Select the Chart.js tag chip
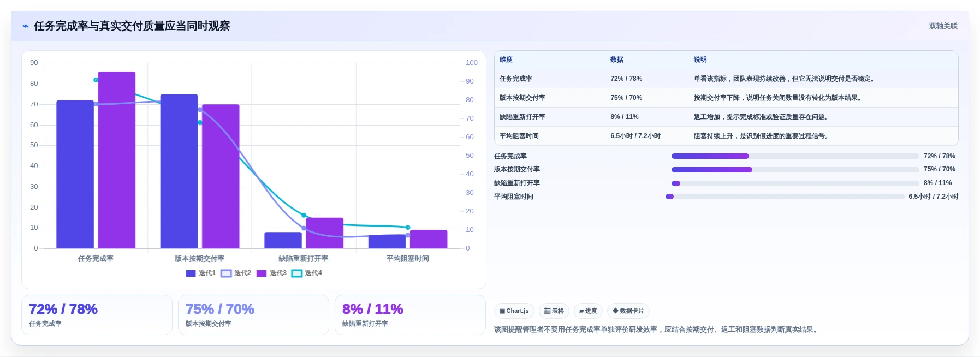 [x=514, y=311]
